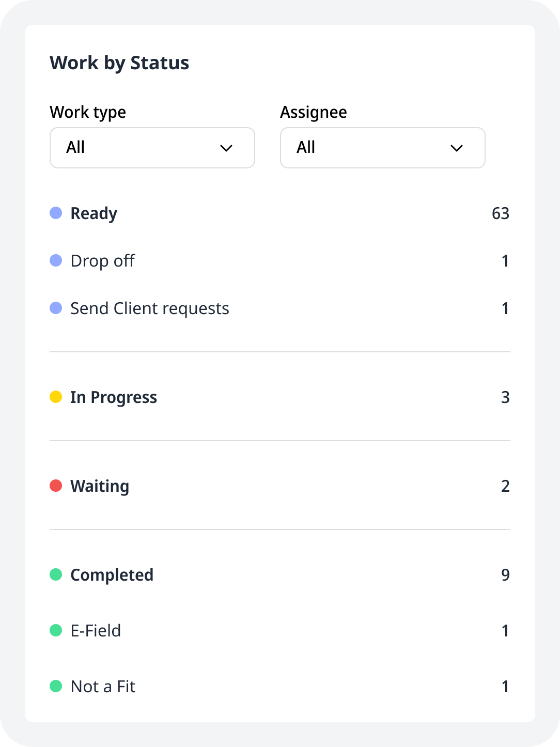Image resolution: width=560 pixels, height=747 pixels.
Task: Click the yellow In Progress status dot
Action: click(56, 397)
